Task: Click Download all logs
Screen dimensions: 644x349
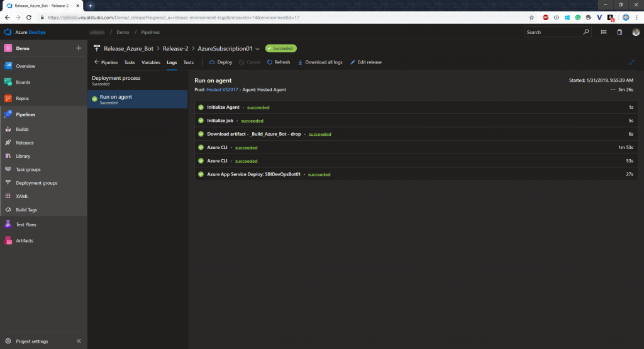Action: (x=320, y=62)
